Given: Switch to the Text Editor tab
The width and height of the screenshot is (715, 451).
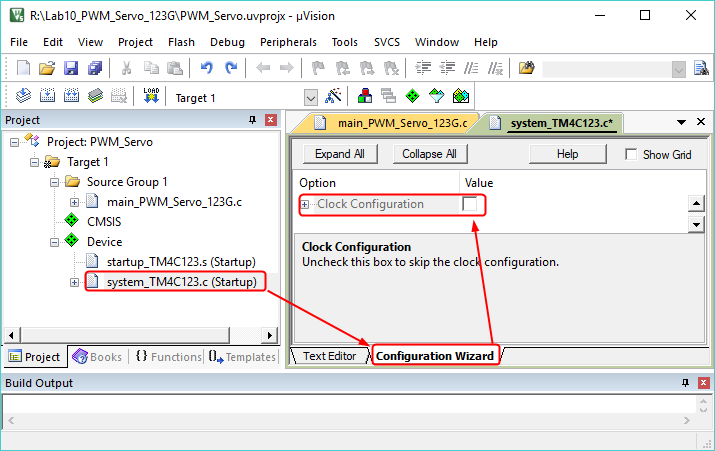Looking at the screenshot, I should [329, 356].
